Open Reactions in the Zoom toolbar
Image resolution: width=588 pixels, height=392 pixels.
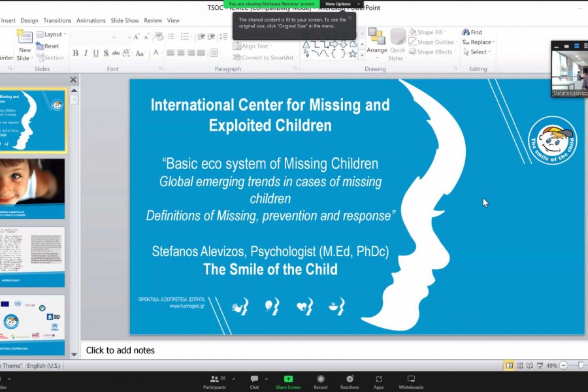(x=350, y=382)
